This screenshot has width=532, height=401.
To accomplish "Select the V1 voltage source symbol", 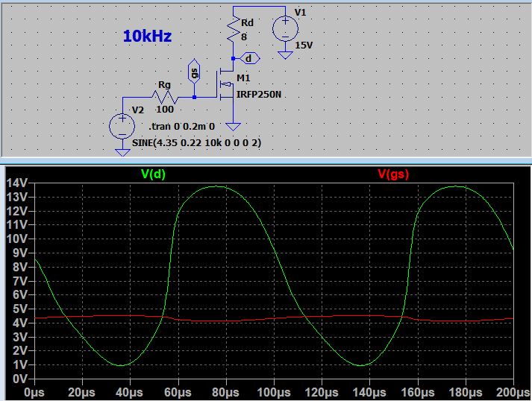I will [285, 29].
